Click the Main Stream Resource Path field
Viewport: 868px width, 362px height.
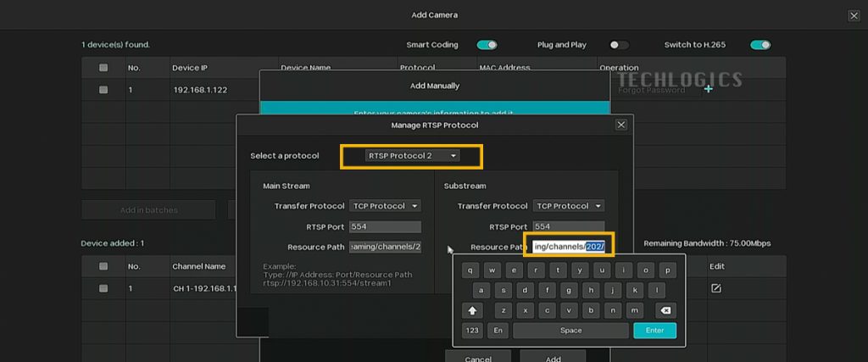(x=385, y=247)
